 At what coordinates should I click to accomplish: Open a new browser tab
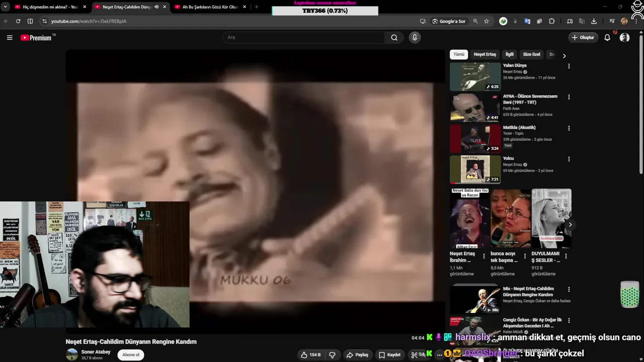tap(257, 7)
